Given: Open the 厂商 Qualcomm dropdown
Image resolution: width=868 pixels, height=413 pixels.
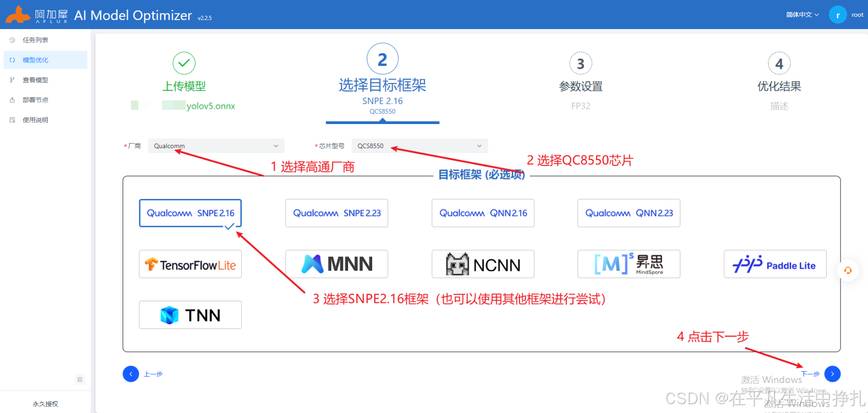Looking at the screenshot, I should pyautogui.click(x=216, y=146).
